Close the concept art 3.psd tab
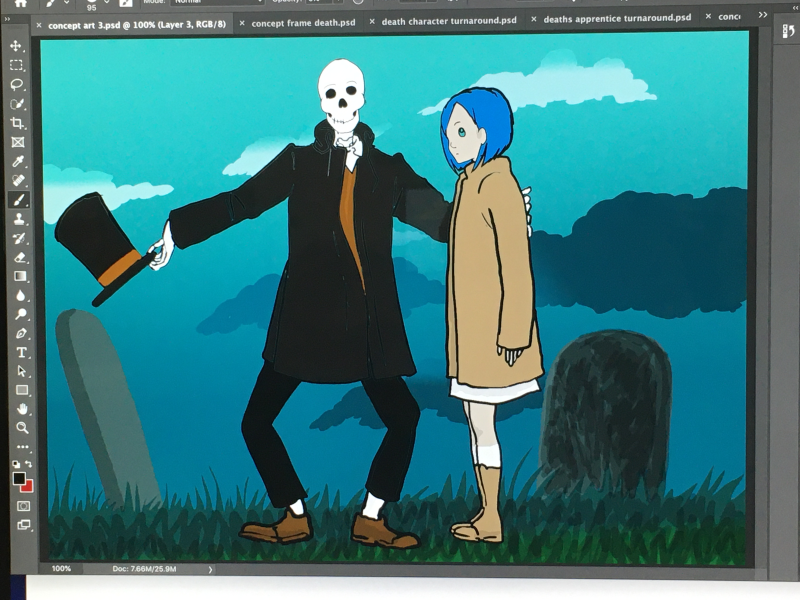The image size is (800, 600). (39, 24)
